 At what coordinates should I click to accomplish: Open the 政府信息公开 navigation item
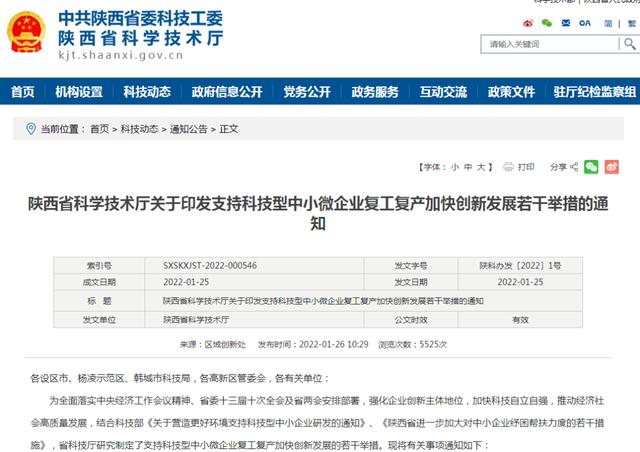[x=227, y=91]
